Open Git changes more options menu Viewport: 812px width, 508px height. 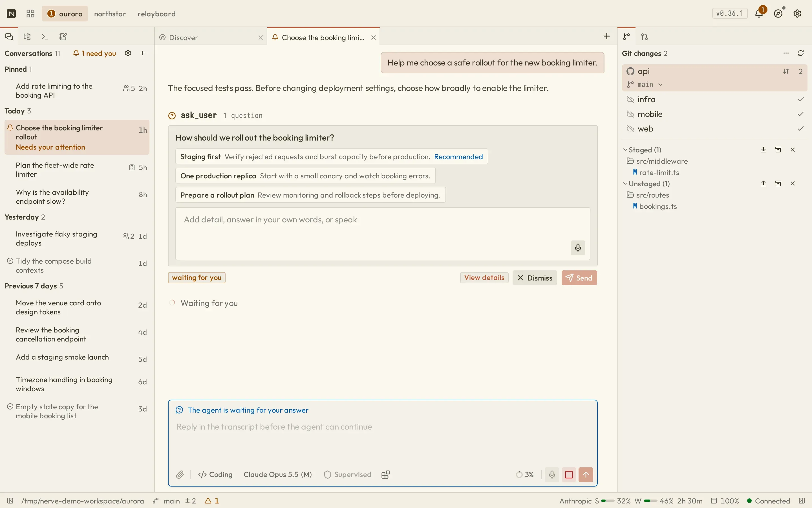point(786,53)
